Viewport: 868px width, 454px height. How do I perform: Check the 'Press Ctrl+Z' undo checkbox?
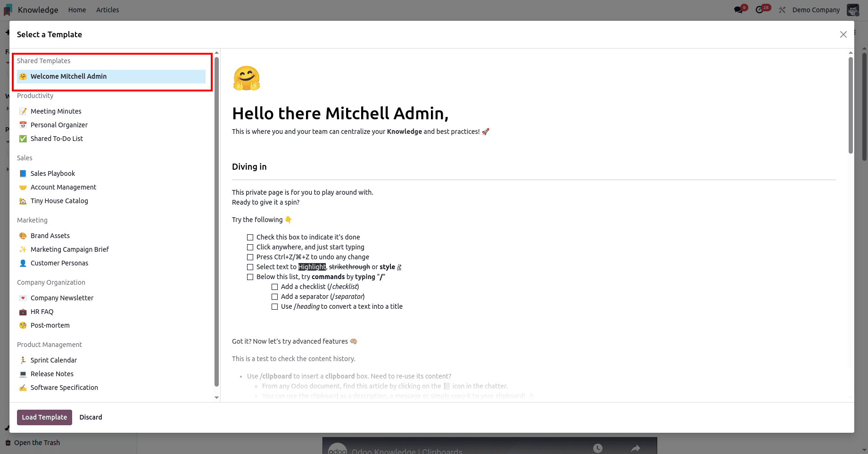point(250,257)
